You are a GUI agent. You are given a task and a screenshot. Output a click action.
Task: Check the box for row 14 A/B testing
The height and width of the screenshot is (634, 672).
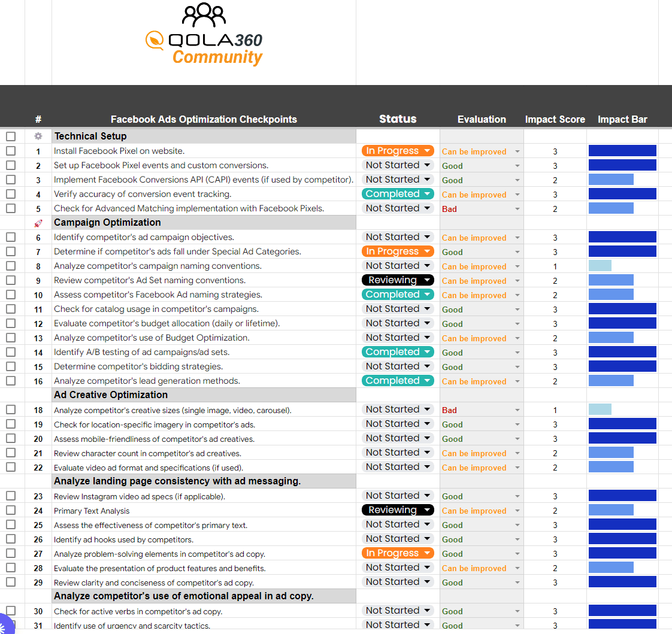(11, 352)
